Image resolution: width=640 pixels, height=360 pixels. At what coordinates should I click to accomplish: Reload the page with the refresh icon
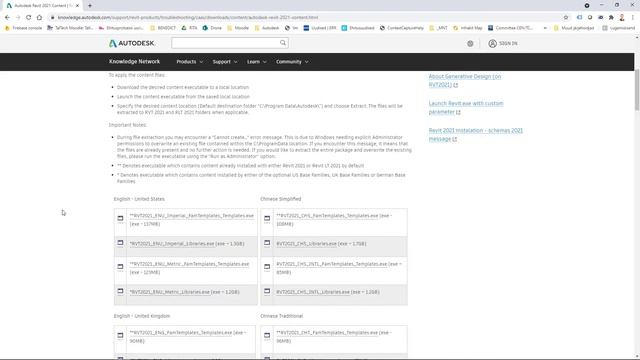point(29,18)
